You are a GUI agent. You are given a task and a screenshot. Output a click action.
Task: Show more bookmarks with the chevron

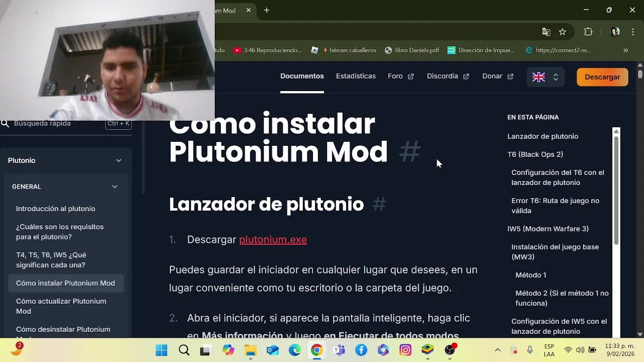pyautogui.click(x=626, y=50)
